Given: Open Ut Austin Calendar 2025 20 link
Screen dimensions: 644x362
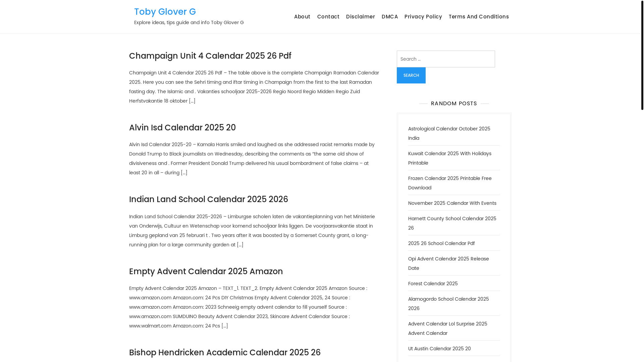Looking at the screenshot, I should pos(439,349).
